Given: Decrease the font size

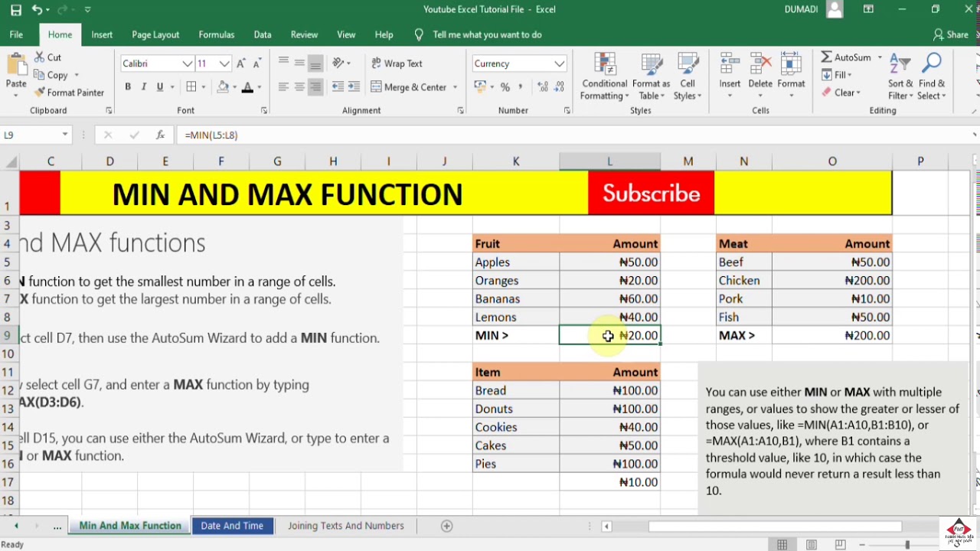Looking at the screenshot, I should click(259, 64).
